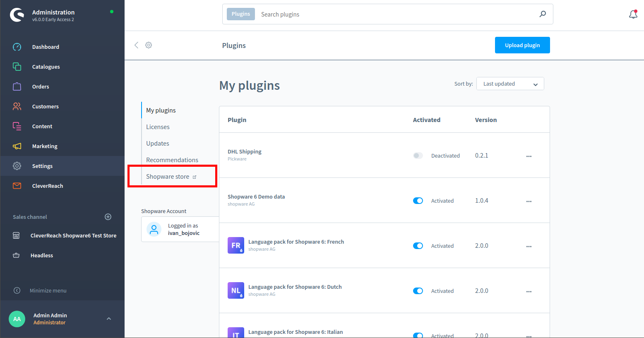Viewport: 644px width, 338px height.
Task: Open plugin settings gear next to back arrow
Action: click(x=149, y=45)
